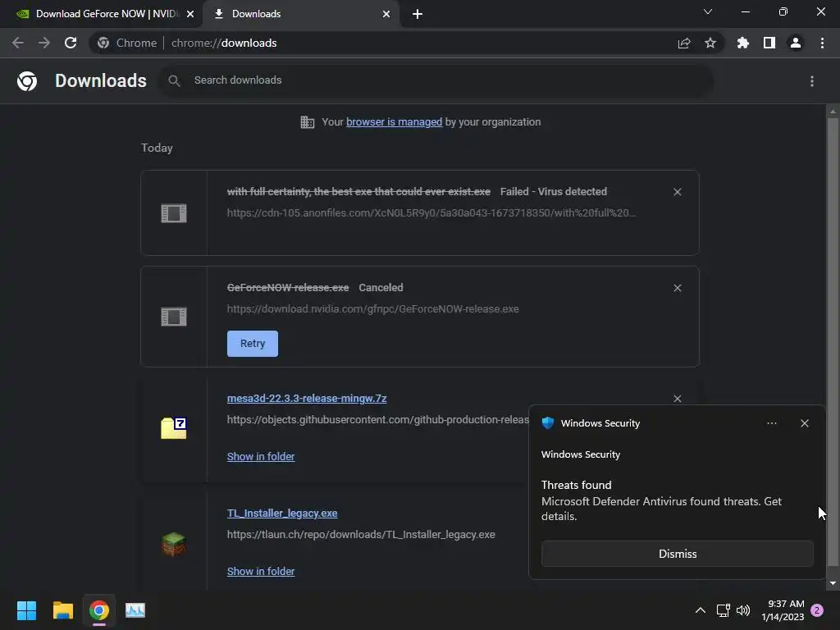
Task: Open the Windows Start menu
Action: tap(26, 610)
